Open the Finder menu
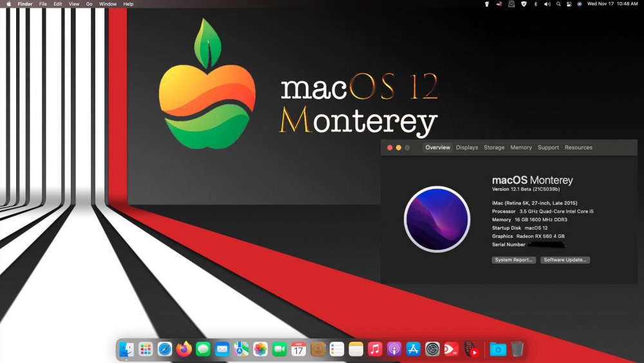Image resolution: width=644 pixels, height=363 pixels. 25,4
